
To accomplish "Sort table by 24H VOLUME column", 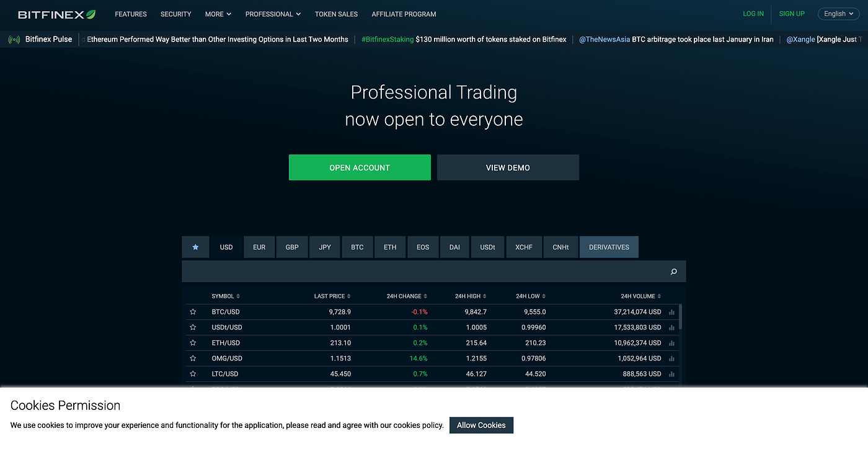I will click(641, 296).
